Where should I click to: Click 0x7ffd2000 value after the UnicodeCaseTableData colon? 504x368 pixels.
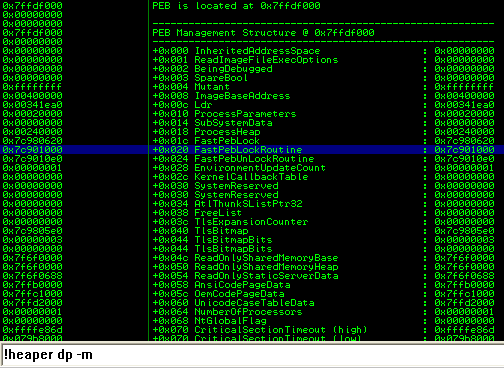coord(464,303)
